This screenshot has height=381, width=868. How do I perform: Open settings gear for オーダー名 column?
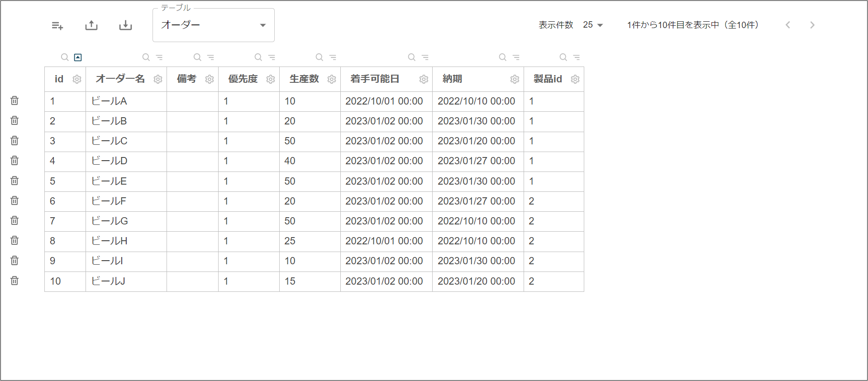[158, 79]
